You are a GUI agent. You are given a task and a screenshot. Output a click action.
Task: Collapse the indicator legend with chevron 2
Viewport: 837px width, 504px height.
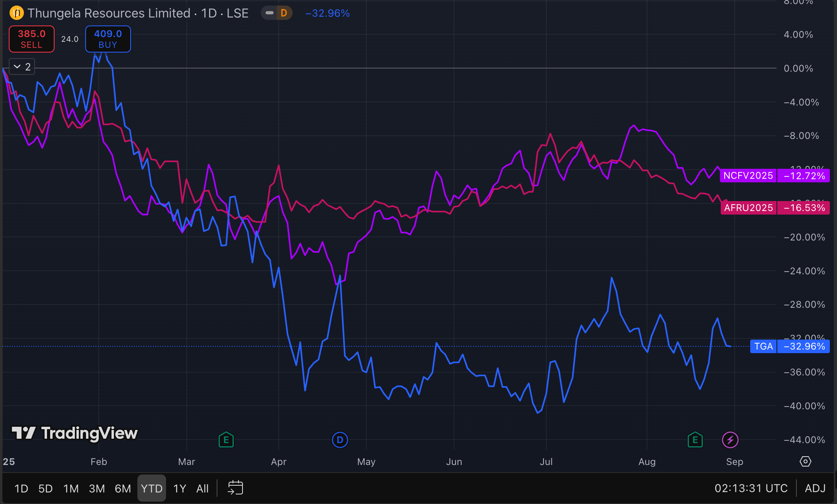pos(22,66)
